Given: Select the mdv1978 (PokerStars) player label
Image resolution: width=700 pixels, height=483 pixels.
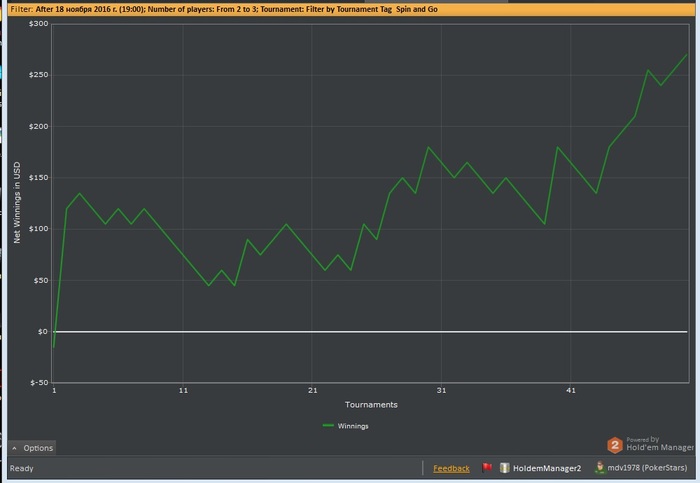Looking at the screenshot, I should tap(647, 468).
